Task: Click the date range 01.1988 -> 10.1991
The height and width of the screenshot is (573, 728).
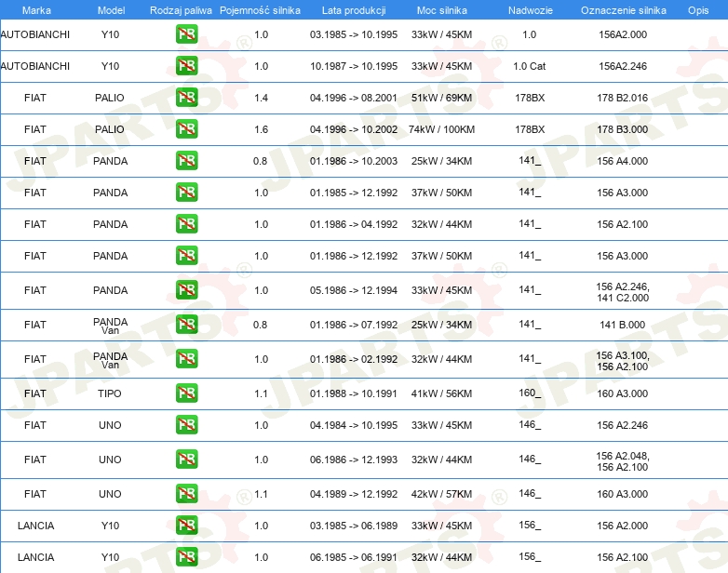Action: pyautogui.click(x=354, y=393)
